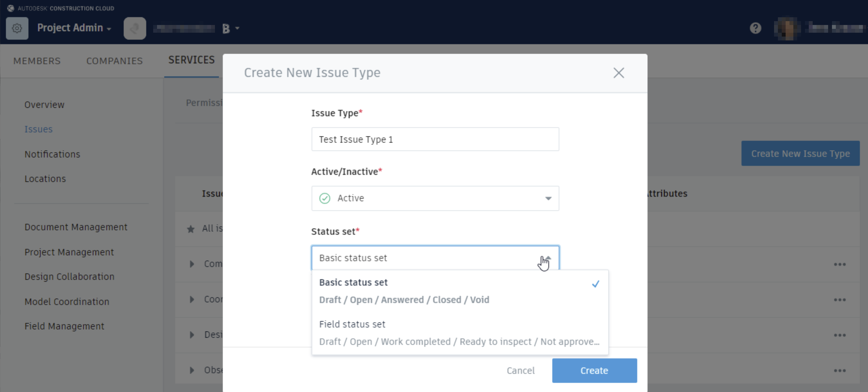Click the project thumbnail icon in header
The width and height of the screenshot is (868, 392).
(135, 28)
